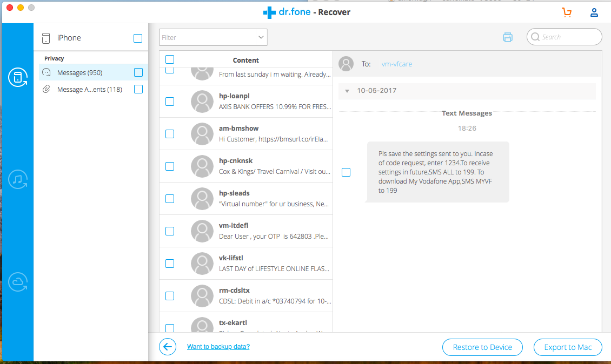The image size is (611, 364).
Task: Open Want to backup data link
Action: (218, 347)
